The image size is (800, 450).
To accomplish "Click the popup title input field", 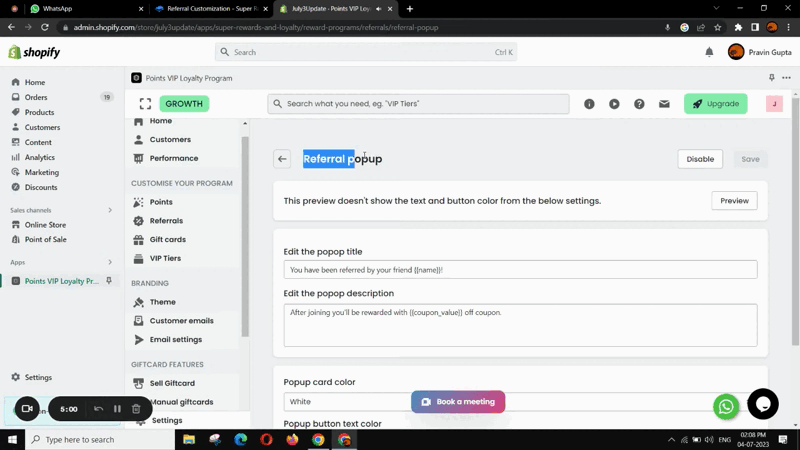I will [520, 270].
